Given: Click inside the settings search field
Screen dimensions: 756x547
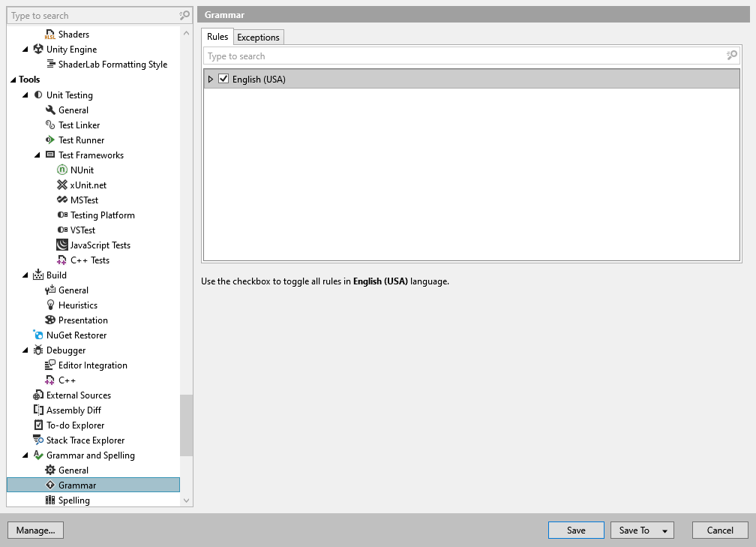Looking at the screenshot, I should click(x=90, y=15).
